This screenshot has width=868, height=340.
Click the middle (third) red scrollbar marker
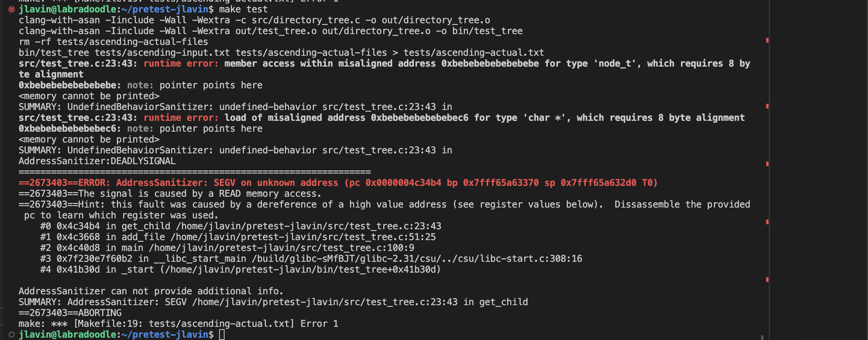point(767,164)
